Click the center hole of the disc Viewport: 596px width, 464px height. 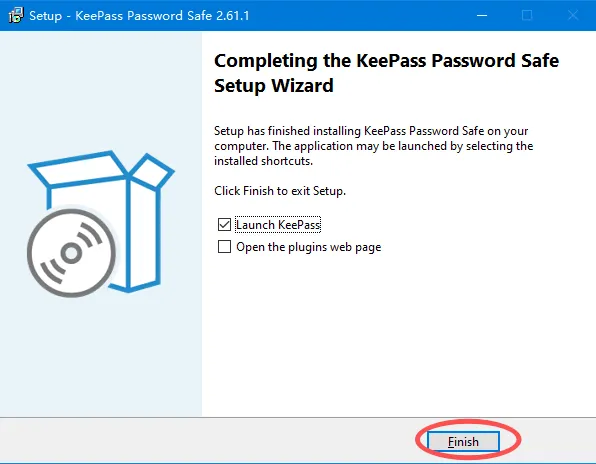[71, 253]
